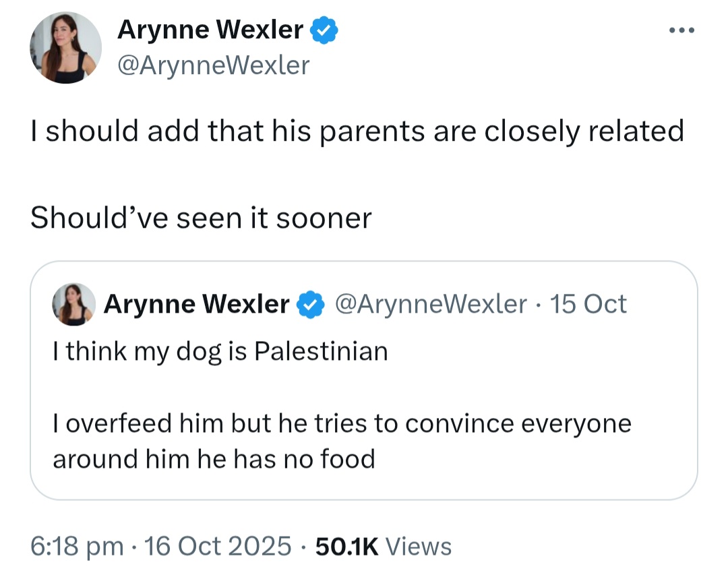Click verified badge inside the quoted tweet
This screenshot has height=573, width=728.
(x=309, y=305)
